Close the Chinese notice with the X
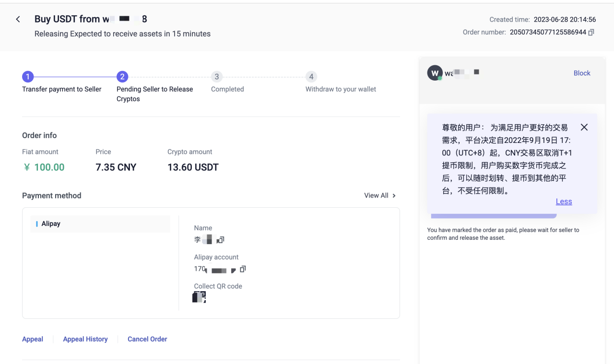This screenshot has width=614, height=364. tap(584, 127)
